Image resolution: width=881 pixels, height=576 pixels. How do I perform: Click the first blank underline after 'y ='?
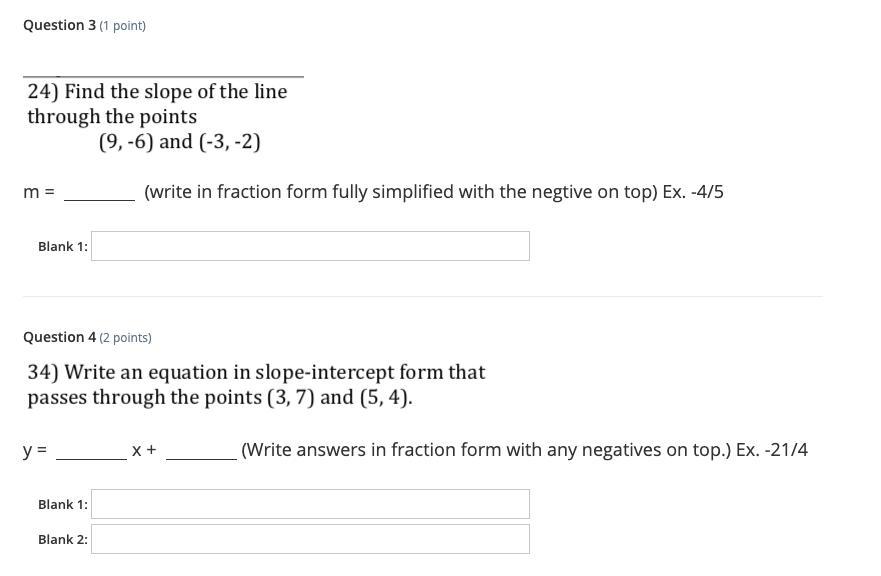[x=92, y=457]
